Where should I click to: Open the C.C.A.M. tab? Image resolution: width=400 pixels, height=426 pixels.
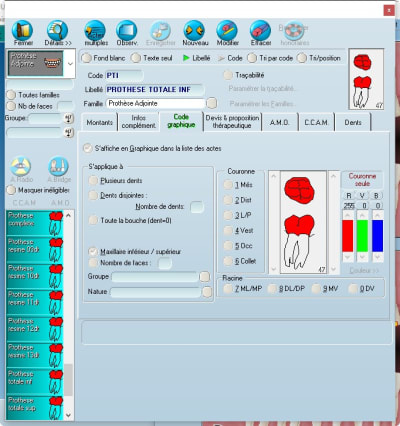pos(316,122)
